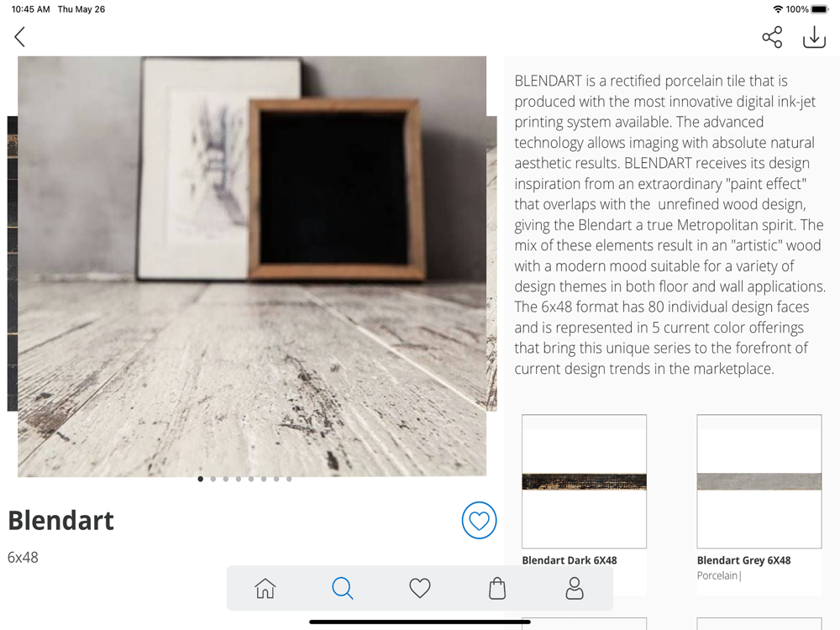This screenshot has height=630, width=840.
Task: Tap the battery status indicator
Action: click(x=819, y=9)
